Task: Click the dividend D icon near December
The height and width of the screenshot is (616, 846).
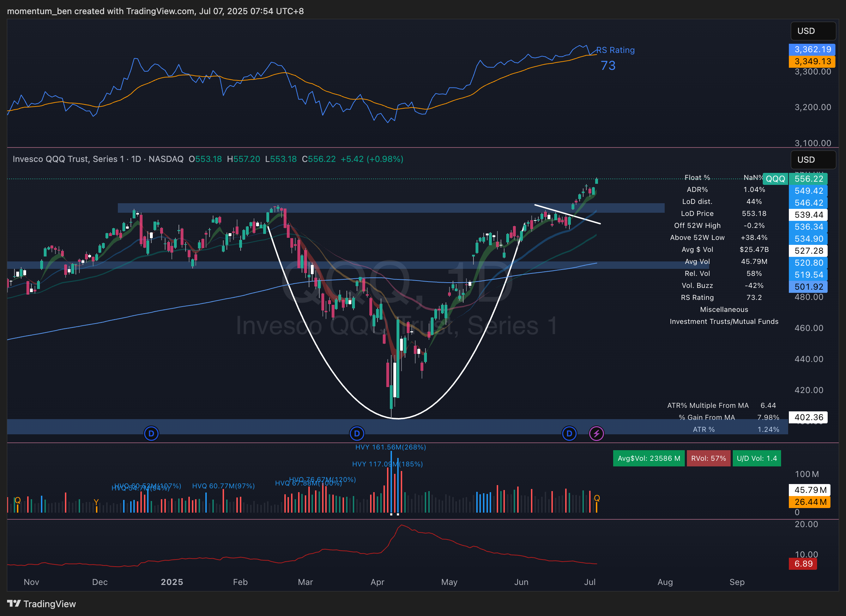Action: click(x=151, y=434)
